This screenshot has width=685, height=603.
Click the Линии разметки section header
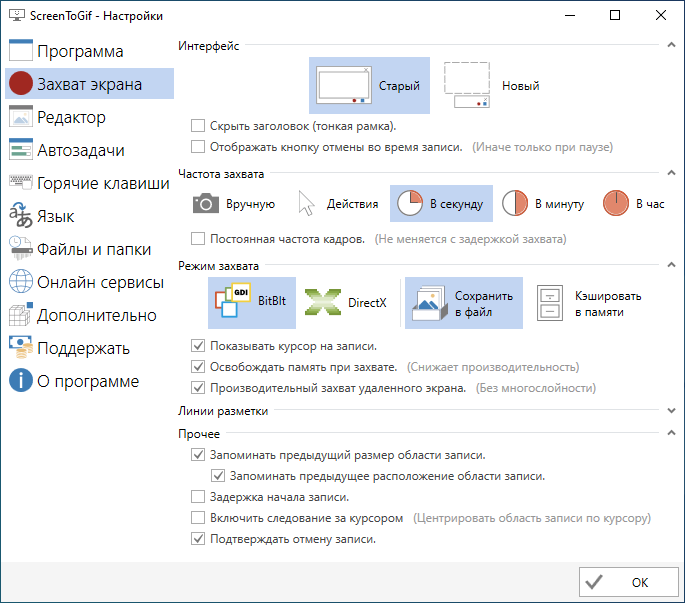pyautogui.click(x=223, y=411)
